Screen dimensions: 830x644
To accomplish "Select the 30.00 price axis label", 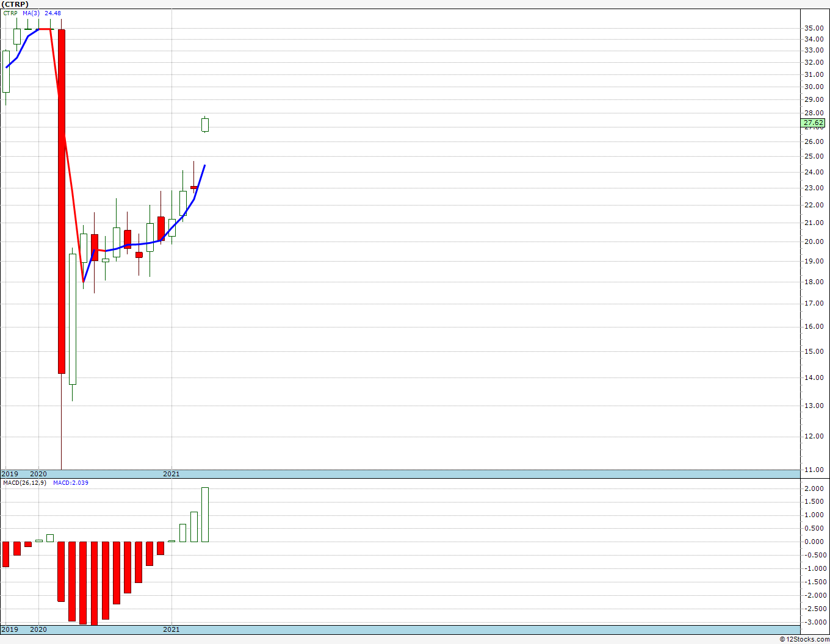I will [x=814, y=87].
